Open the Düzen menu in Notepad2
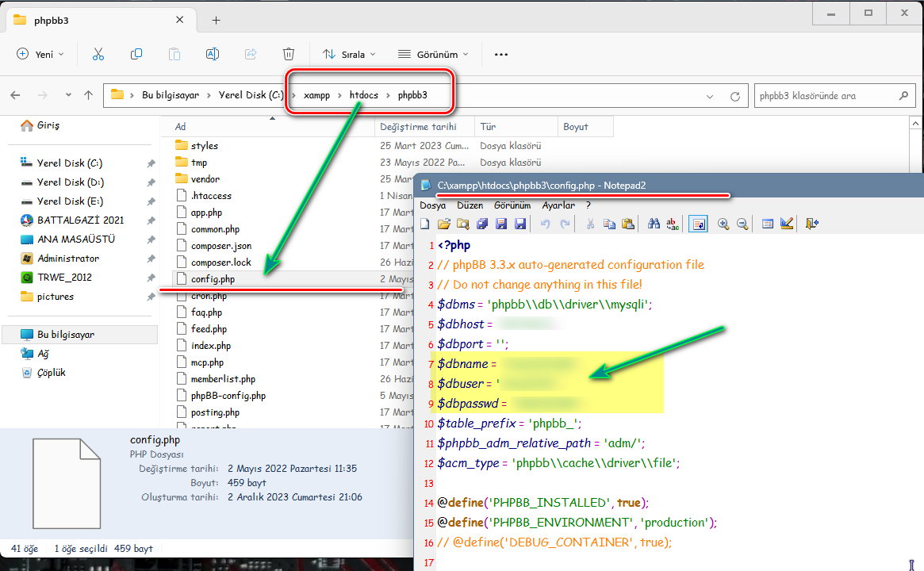 (x=470, y=205)
